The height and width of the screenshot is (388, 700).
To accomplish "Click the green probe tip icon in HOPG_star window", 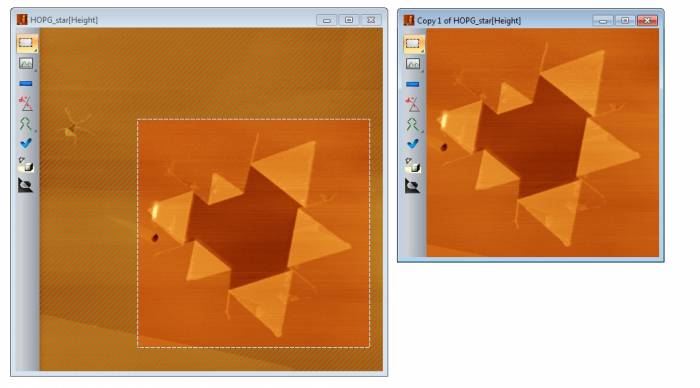I will (25, 124).
